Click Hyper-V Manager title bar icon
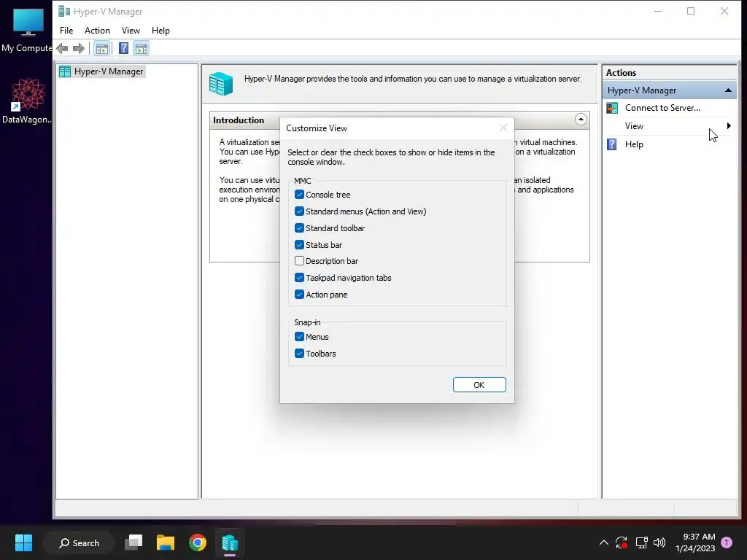Viewport: 747px width, 560px height. [64, 11]
